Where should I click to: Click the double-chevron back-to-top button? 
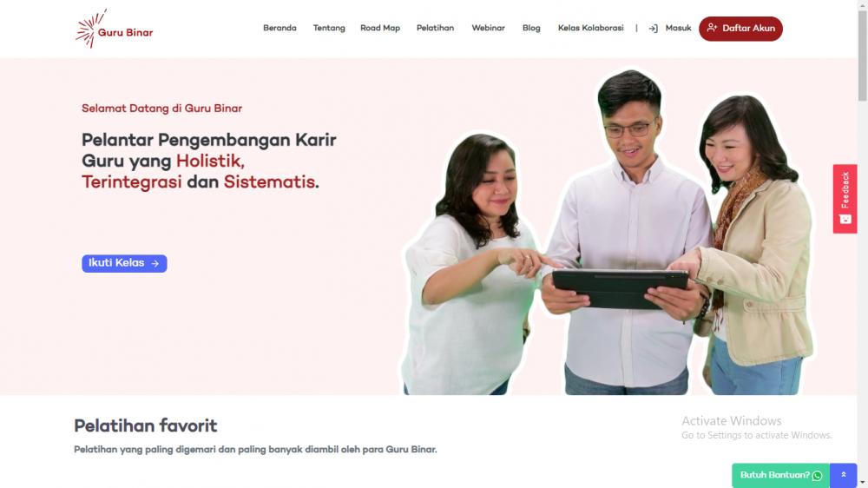coord(843,475)
